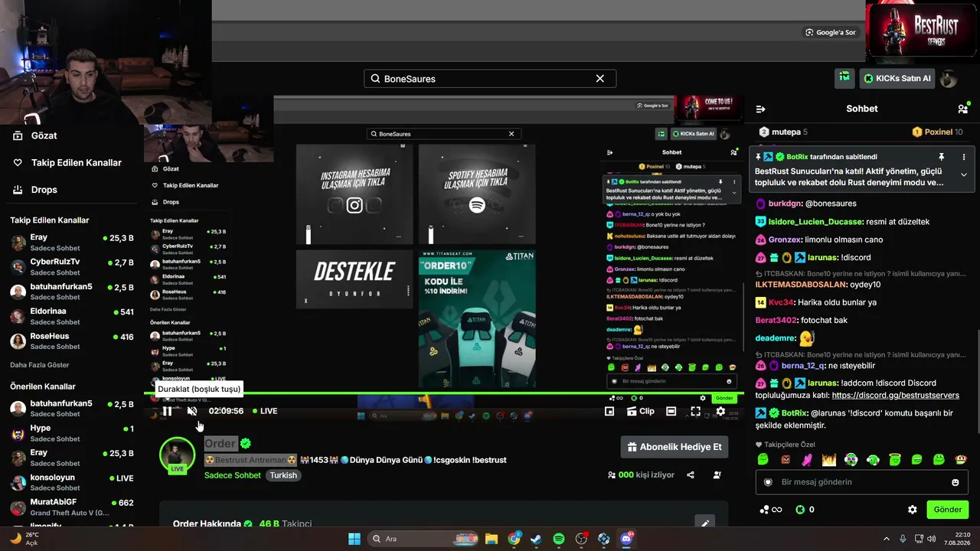Image resolution: width=980 pixels, height=551 pixels.
Task: Open Spotify from the taskbar
Action: click(559, 539)
